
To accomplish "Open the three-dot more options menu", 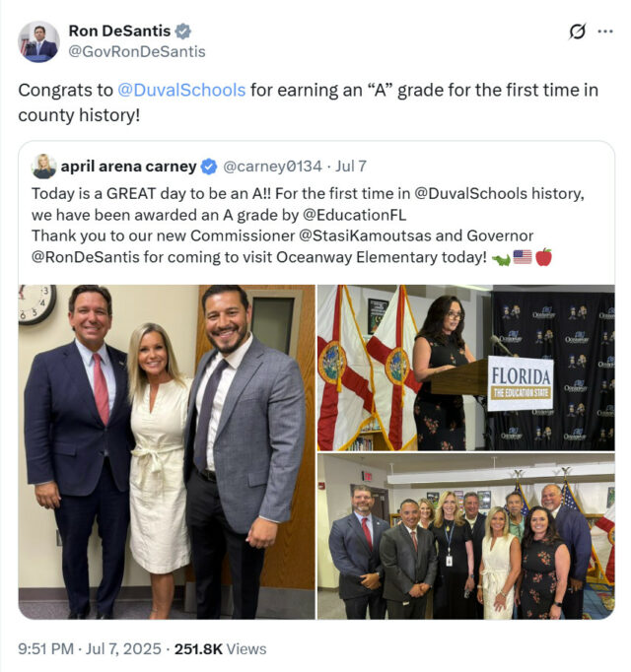I will tap(605, 32).
